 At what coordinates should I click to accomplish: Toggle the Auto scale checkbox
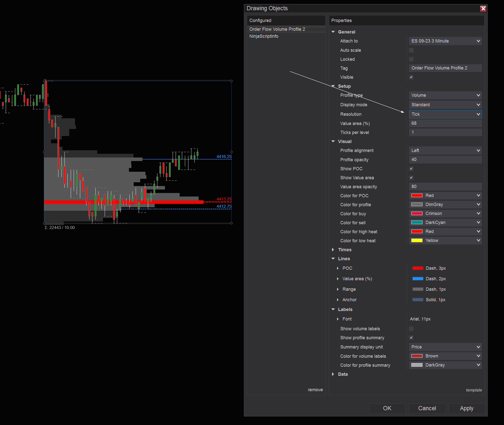[411, 50]
